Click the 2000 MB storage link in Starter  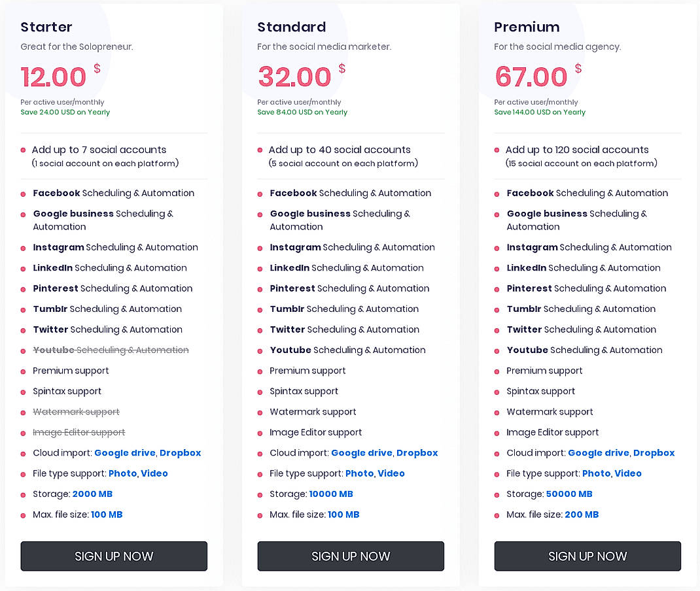pyautogui.click(x=92, y=494)
